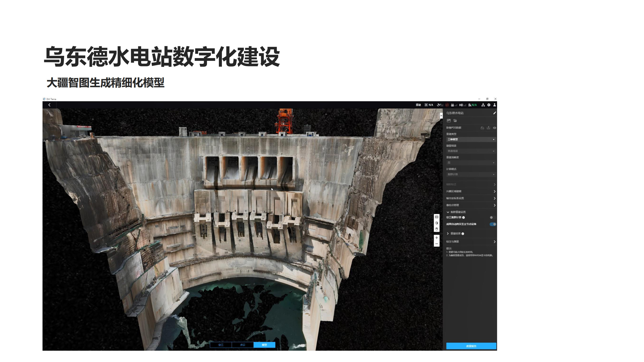Expand the dimmed radiometric correction row
The image size is (644, 362).
pos(470,185)
